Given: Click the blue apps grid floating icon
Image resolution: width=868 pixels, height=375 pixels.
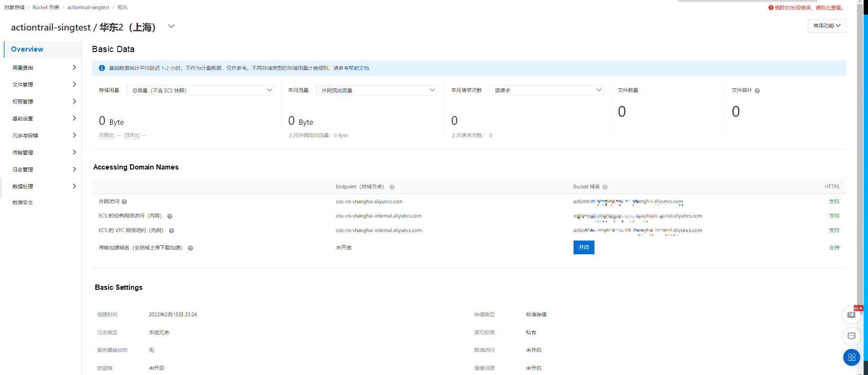Looking at the screenshot, I should [852, 357].
